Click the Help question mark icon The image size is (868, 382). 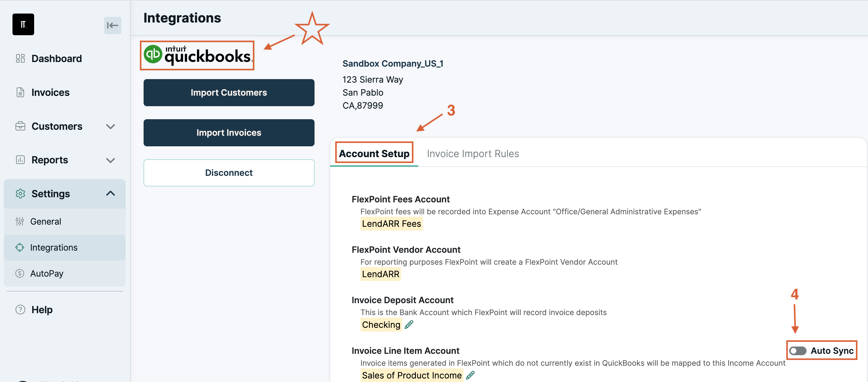point(20,309)
